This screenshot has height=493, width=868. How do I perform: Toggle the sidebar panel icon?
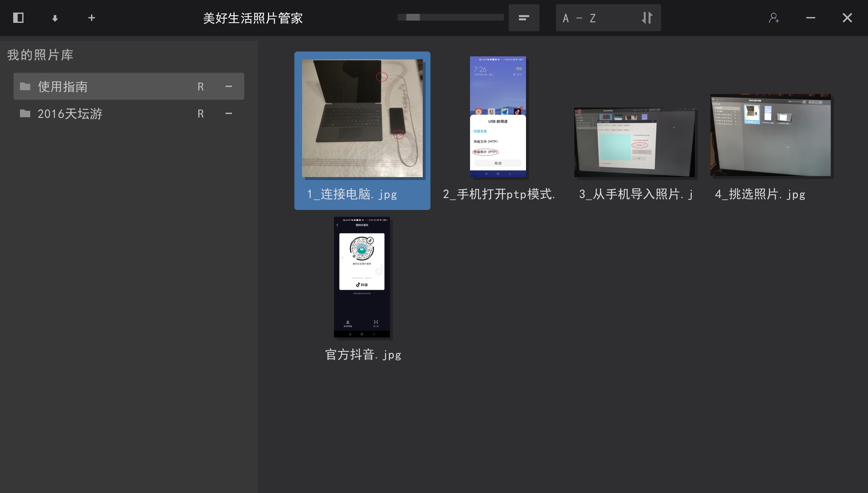click(x=19, y=18)
